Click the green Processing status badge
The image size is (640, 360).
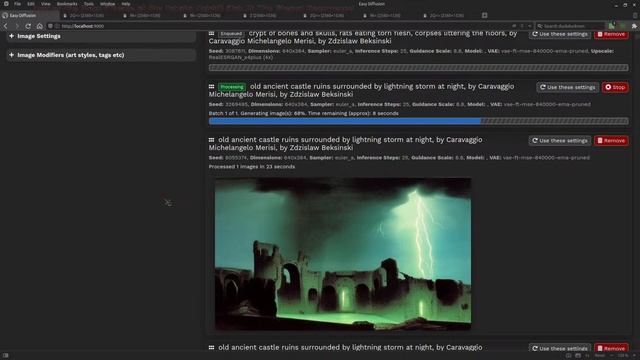click(232, 87)
